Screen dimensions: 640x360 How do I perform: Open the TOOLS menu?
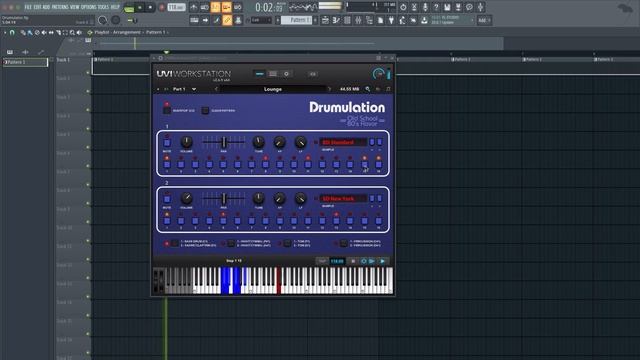click(103, 7)
